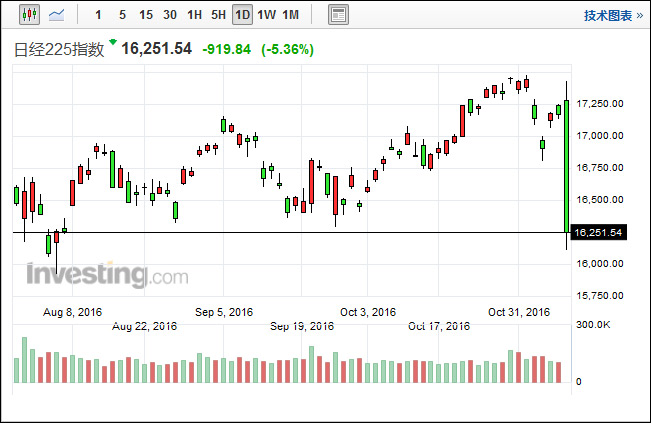Click the Aug 8, 2016 date label
This screenshot has height=423, width=651.
[74, 312]
